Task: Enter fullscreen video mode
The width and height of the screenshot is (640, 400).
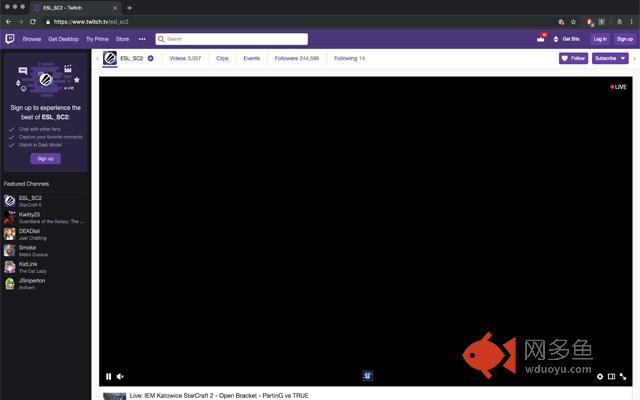Action: (624, 376)
